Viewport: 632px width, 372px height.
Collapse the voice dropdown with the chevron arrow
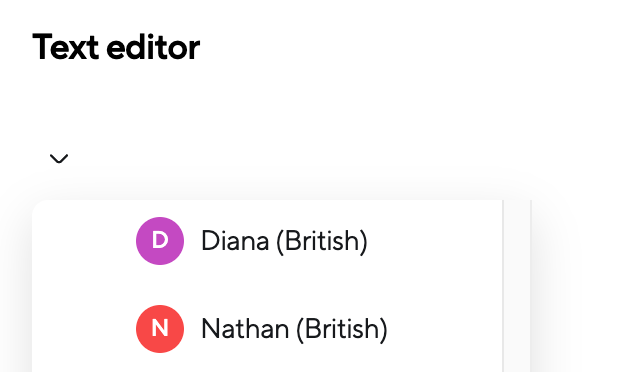(59, 159)
